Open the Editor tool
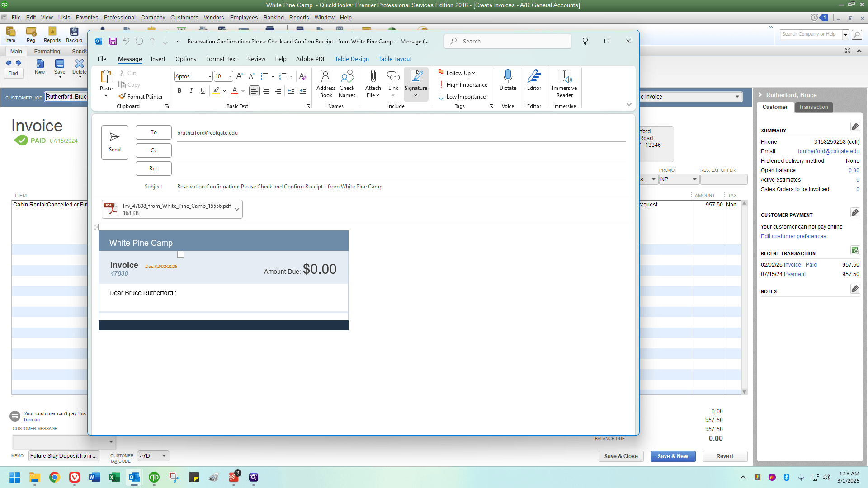 (x=534, y=80)
